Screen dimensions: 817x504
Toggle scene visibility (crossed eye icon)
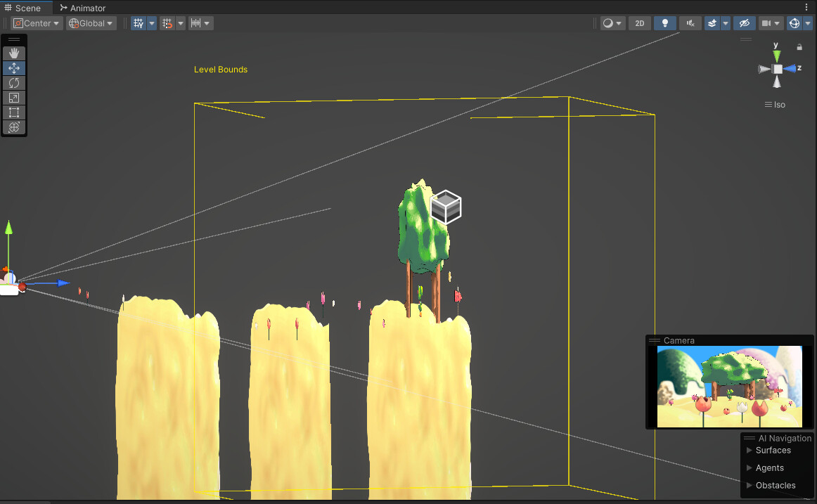pyautogui.click(x=744, y=22)
